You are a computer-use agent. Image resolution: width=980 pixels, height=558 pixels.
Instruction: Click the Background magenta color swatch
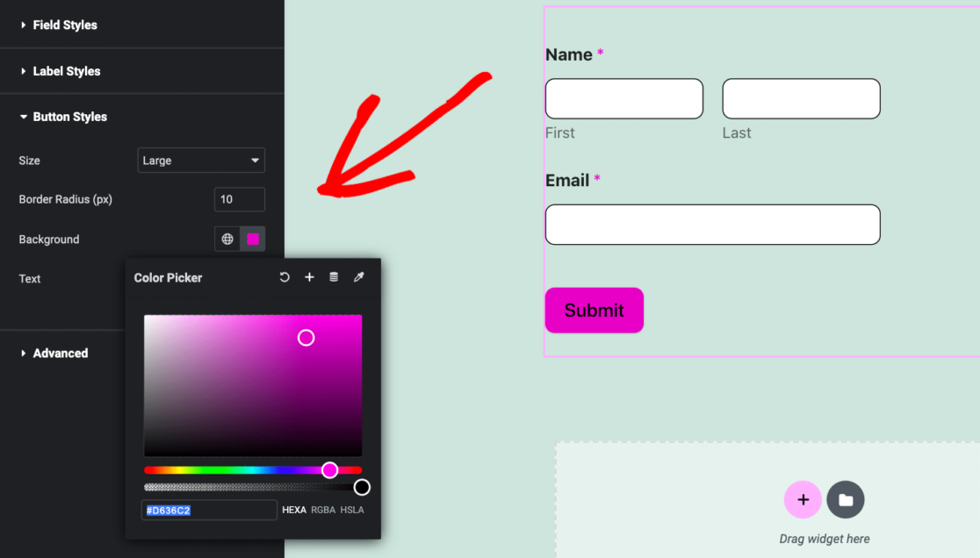(x=253, y=239)
